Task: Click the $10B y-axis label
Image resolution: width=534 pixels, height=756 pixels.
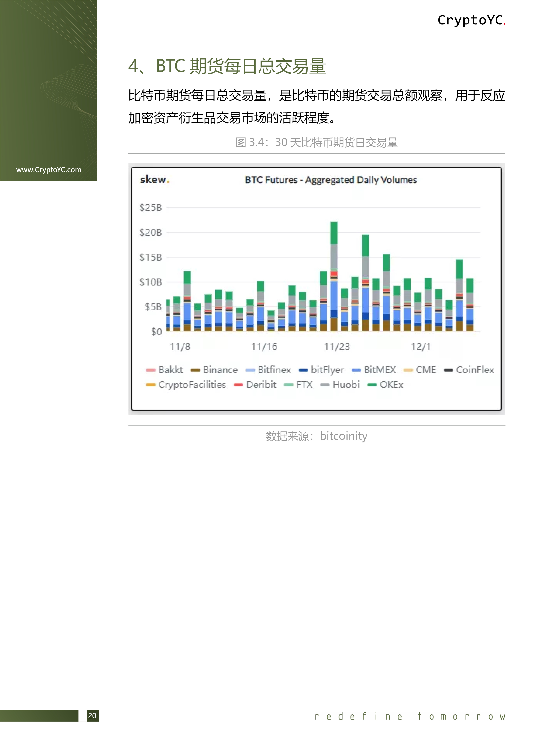Action: [151, 282]
